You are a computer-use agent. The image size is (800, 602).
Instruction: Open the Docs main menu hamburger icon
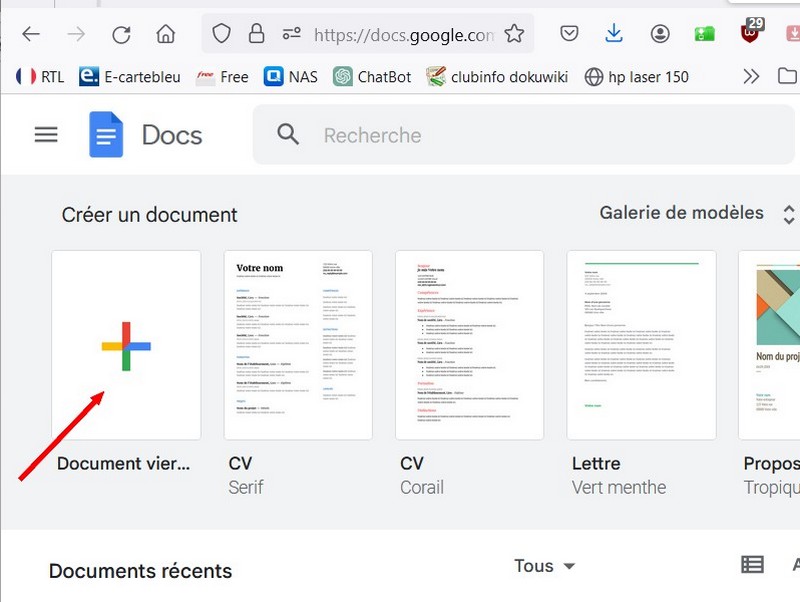click(x=46, y=135)
